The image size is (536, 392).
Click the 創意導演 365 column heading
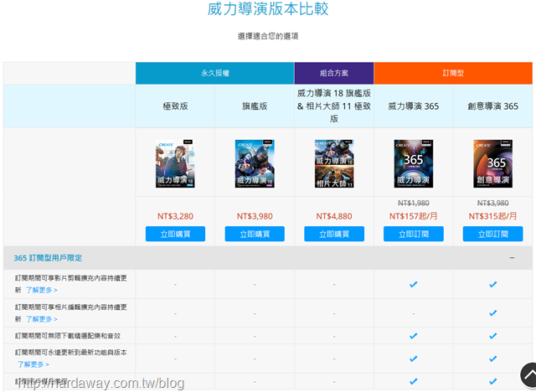pos(492,106)
